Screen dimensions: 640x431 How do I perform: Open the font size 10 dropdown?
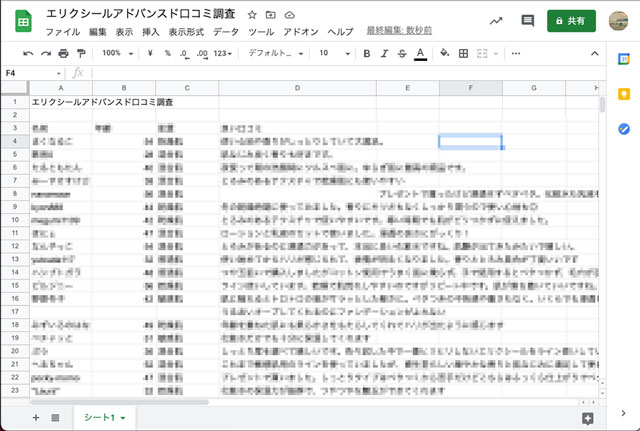tap(334, 53)
